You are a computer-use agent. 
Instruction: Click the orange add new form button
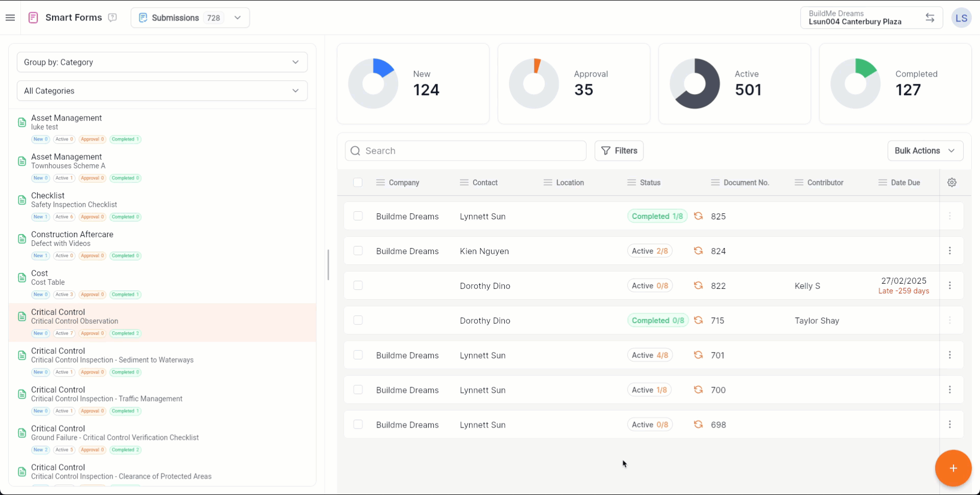click(953, 468)
